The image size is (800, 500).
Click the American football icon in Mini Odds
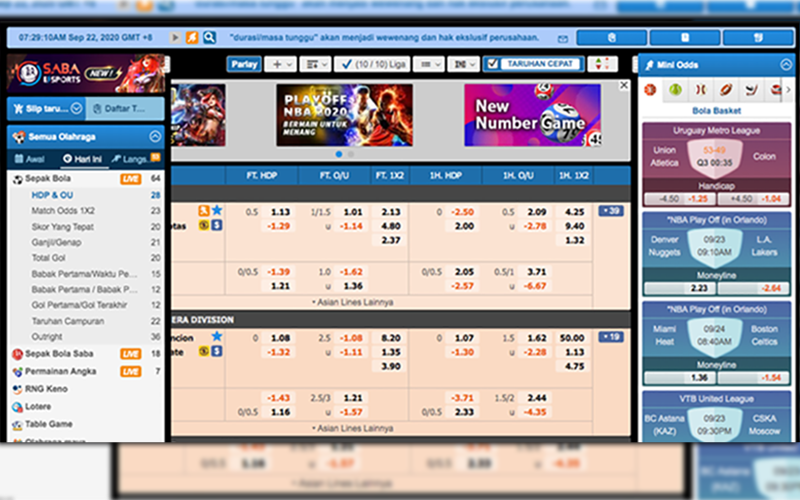click(x=724, y=90)
